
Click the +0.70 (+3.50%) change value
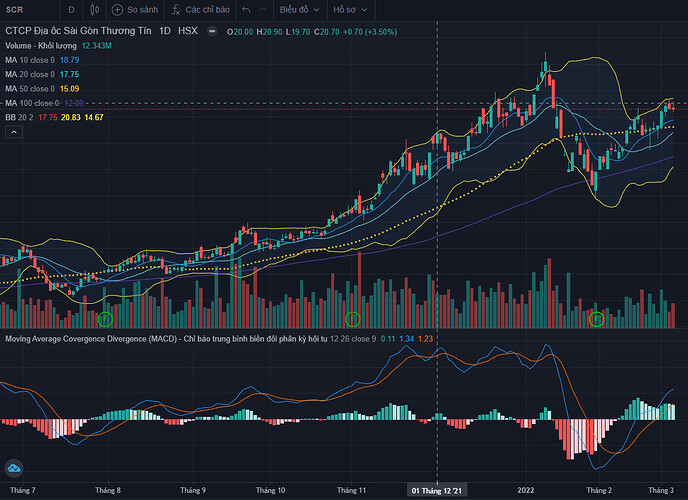pos(370,32)
